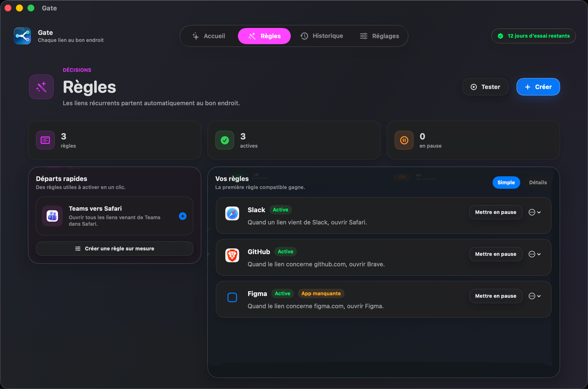
Task: Click the Tester button
Action: pos(485,87)
